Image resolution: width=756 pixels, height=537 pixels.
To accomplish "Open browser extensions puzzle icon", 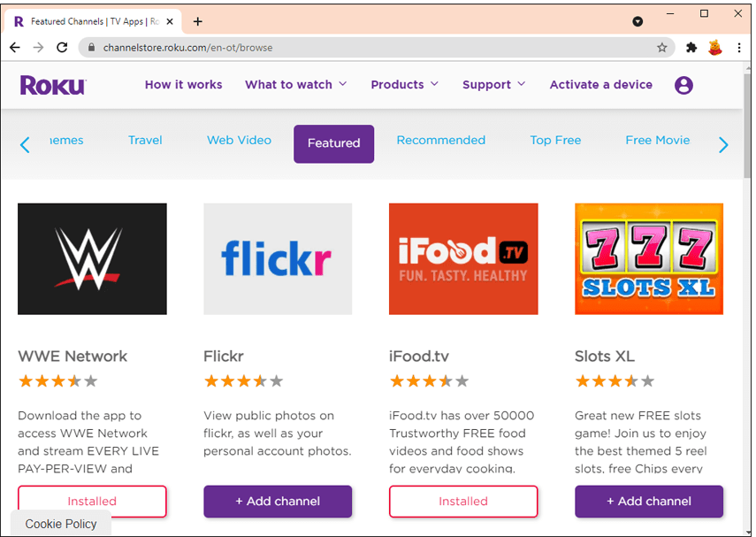I will pos(691,48).
